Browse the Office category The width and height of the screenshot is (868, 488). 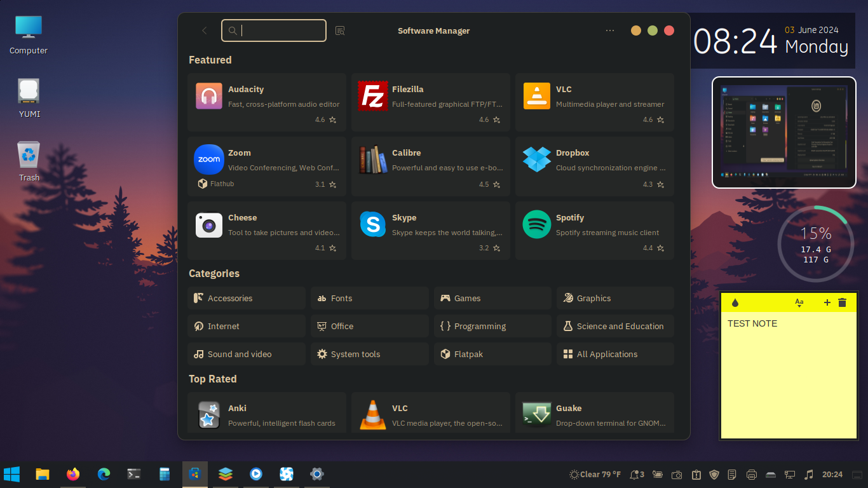(x=370, y=326)
